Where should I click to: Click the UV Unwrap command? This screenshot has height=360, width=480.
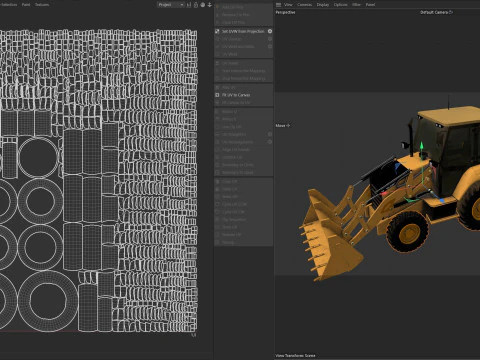tap(243, 39)
